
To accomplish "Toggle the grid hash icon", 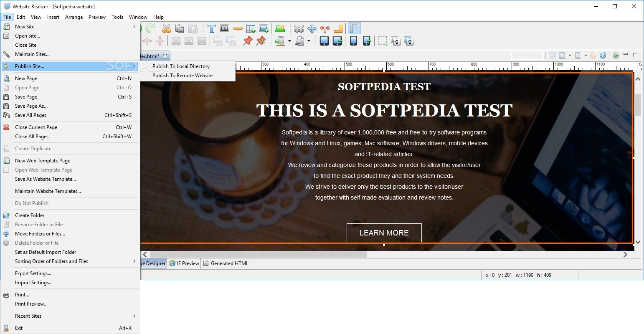I will click(x=299, y=28).
